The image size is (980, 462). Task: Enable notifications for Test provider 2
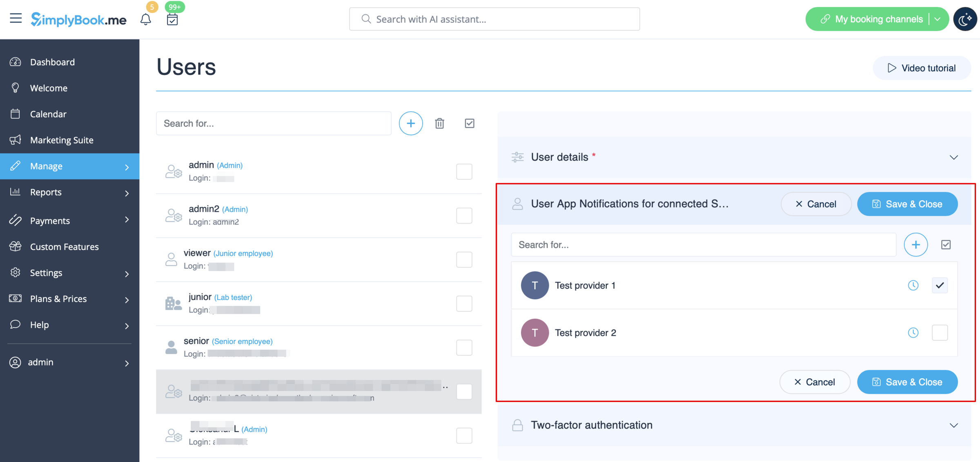pyautogui.click(x=940, y=333)
